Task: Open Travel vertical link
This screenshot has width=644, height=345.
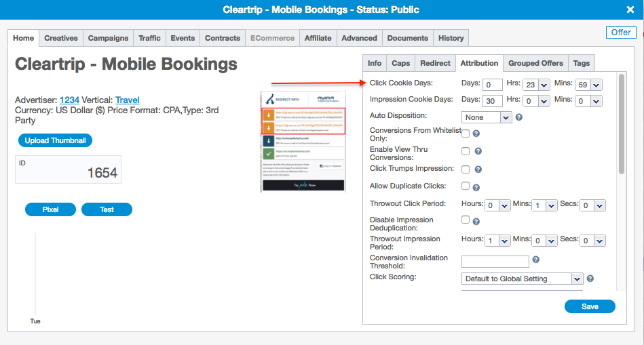Action: (x=128, y=100)
